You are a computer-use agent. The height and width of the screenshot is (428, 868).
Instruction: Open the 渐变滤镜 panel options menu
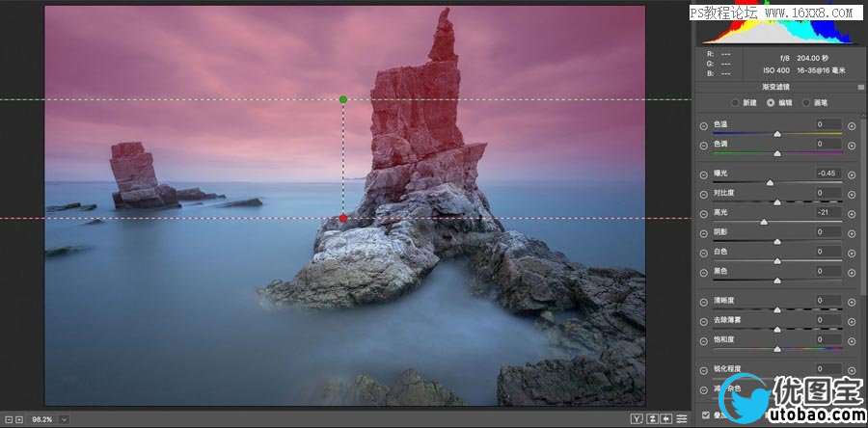[860, 87]
